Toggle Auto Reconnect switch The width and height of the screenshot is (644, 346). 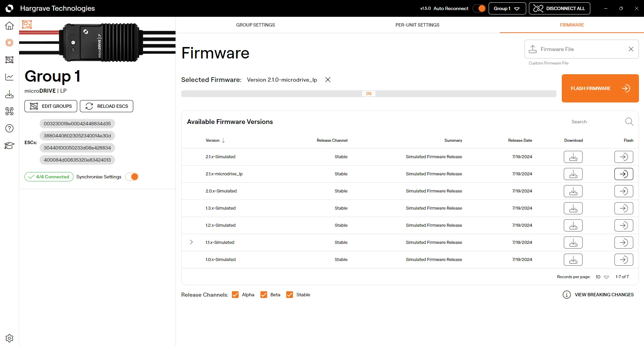pyautogui.click(x=479, y=8)
